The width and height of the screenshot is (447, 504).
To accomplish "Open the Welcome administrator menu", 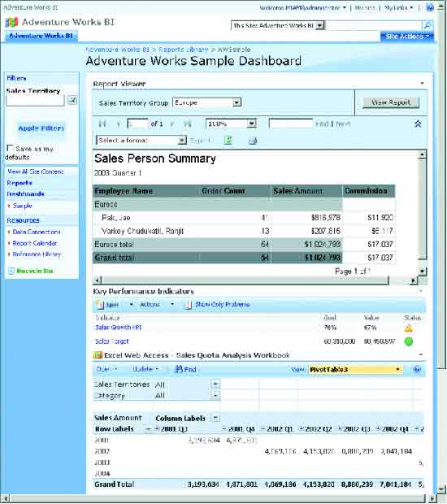I will pyautogui.click(x=302, y=7).
